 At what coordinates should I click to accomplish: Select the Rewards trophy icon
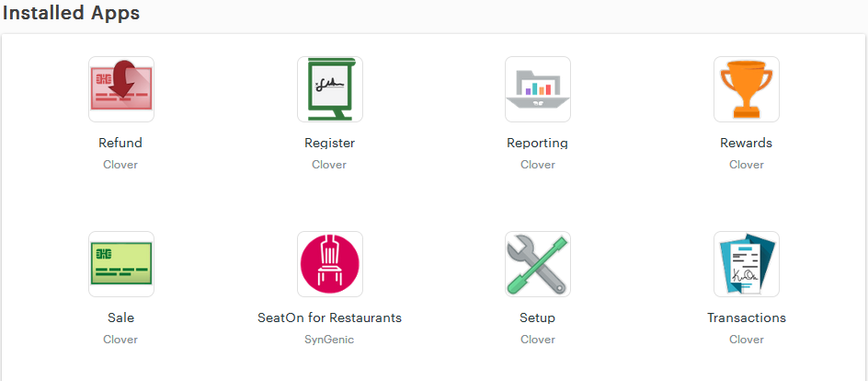[747, 89]
